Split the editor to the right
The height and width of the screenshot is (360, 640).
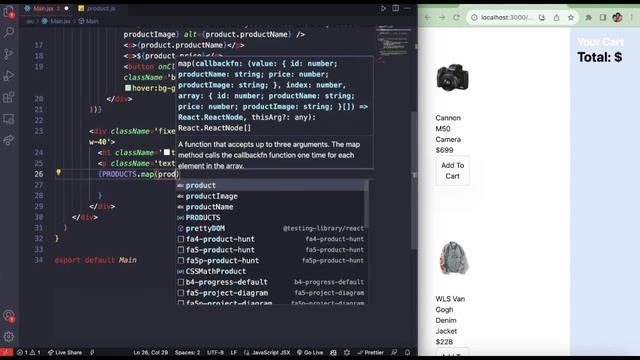click(x=396, y=8)
